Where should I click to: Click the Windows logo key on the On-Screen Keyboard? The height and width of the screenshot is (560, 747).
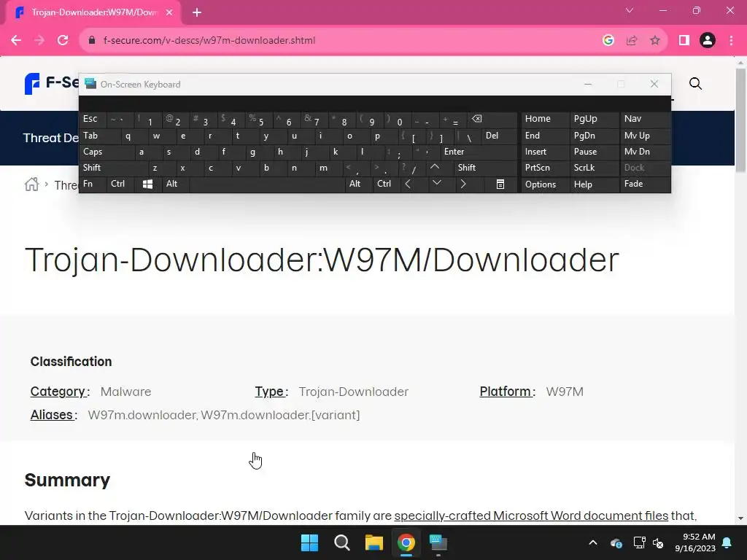[147, 184]
